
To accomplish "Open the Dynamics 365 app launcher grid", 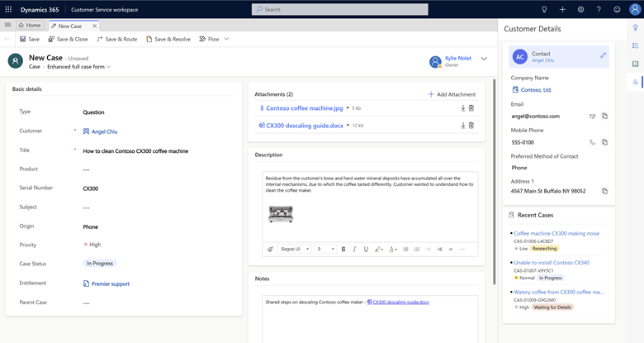I will click(9, 9).
